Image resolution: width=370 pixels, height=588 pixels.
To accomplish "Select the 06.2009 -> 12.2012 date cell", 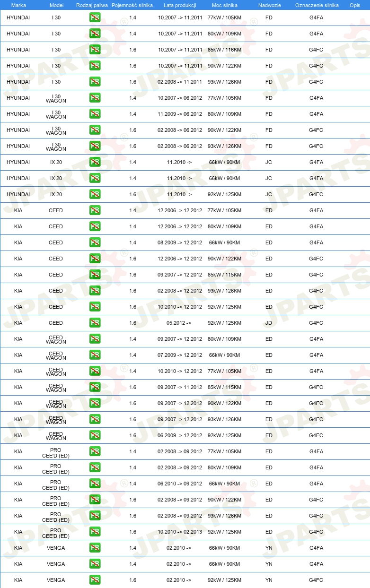I will pos(180,436).
